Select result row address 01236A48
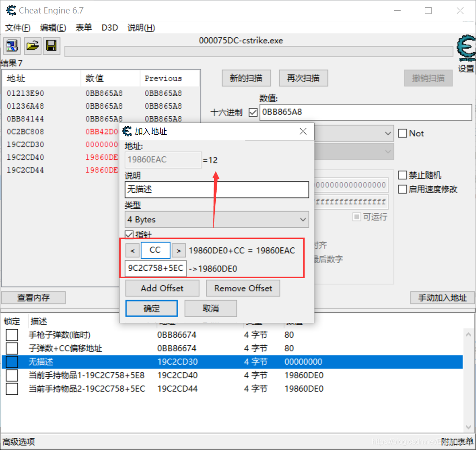476x450 pixels. (26, 106)
